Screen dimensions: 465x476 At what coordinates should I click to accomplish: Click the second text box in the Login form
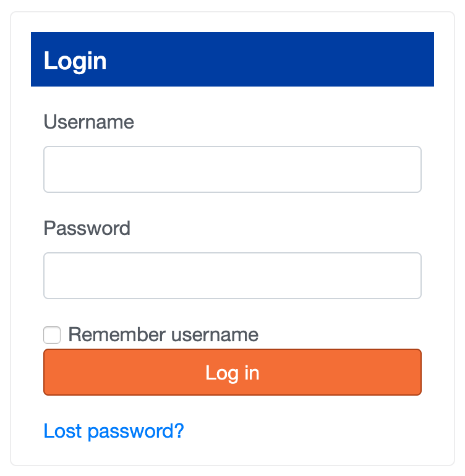click(x=232, y=276)
